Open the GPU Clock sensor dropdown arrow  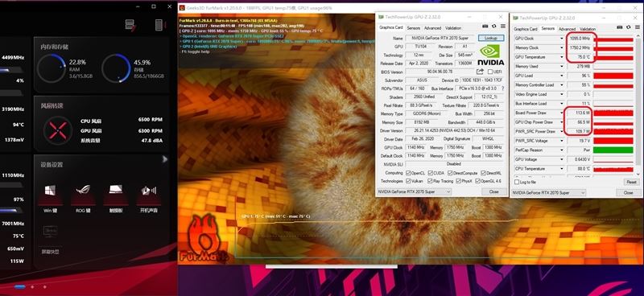562,38
